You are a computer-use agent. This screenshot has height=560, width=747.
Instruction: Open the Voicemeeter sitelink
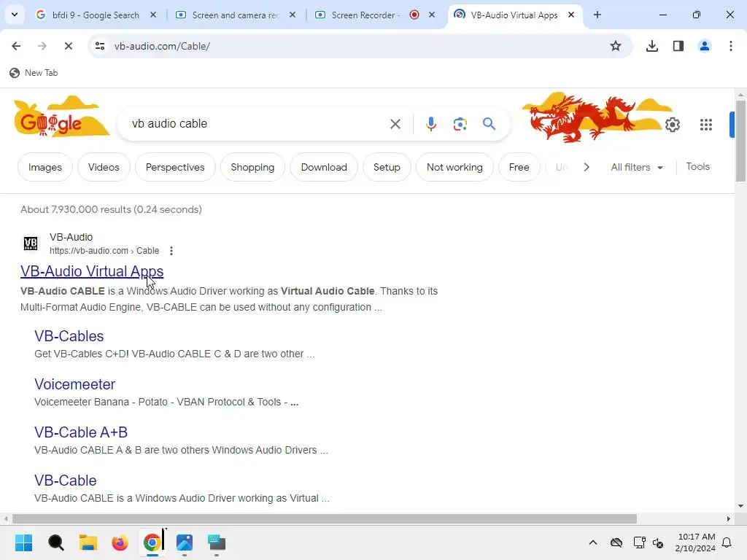coord(75,384)
